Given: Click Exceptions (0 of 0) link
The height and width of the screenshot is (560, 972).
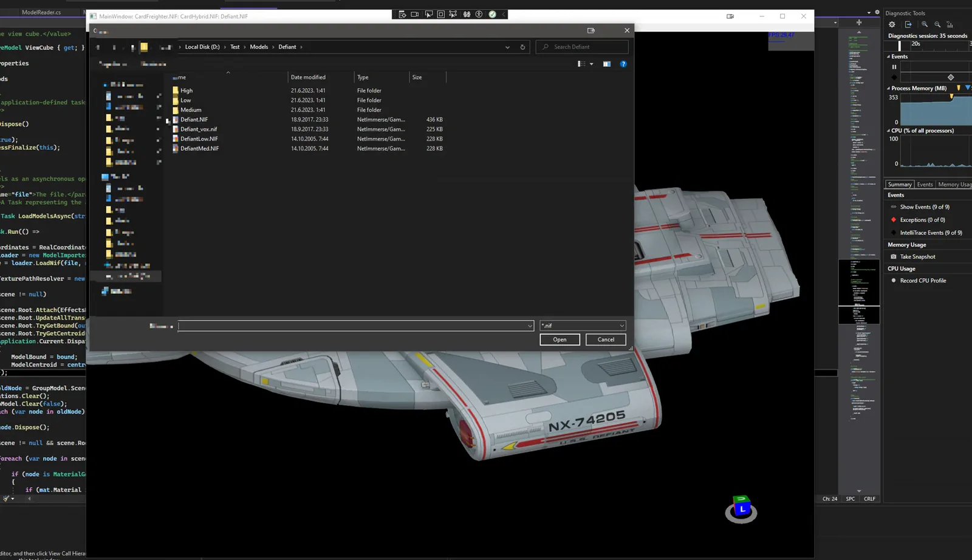Looking at the screenshot, I should (922, 220).
